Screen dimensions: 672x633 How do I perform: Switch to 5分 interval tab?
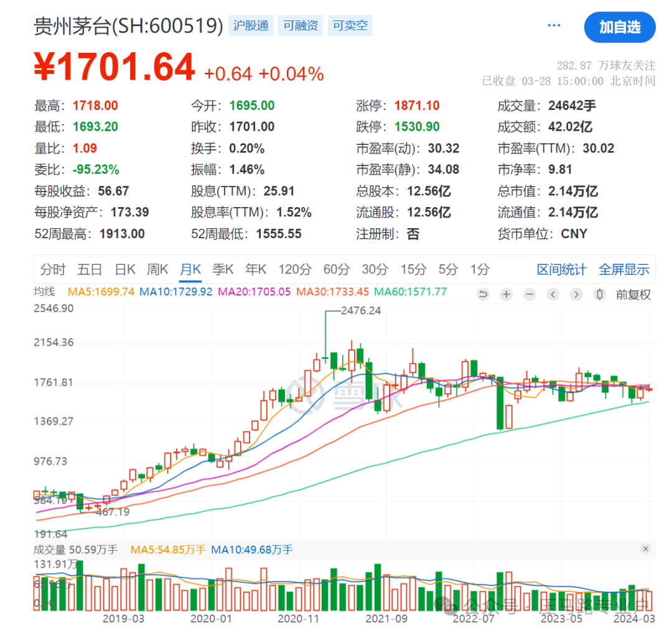[448, 269]
